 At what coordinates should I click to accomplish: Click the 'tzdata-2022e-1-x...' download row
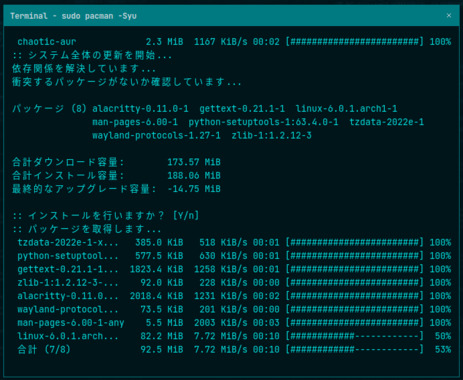[234, 242]
